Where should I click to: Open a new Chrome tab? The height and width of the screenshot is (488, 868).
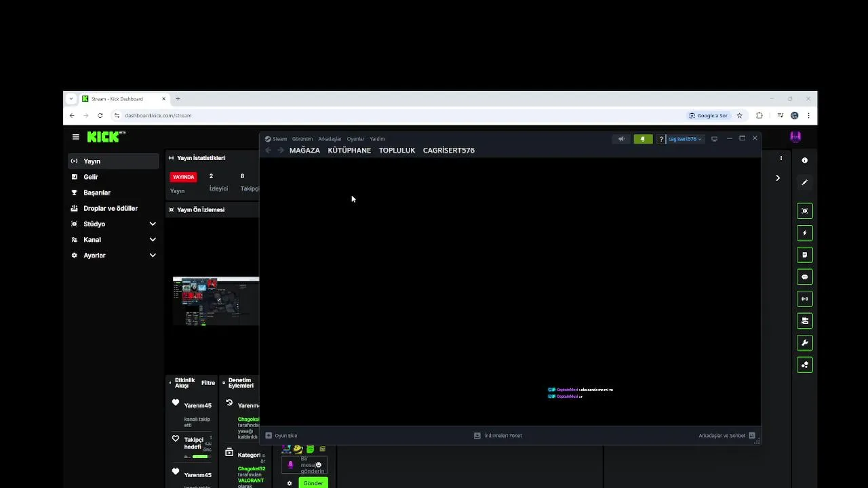178,99
